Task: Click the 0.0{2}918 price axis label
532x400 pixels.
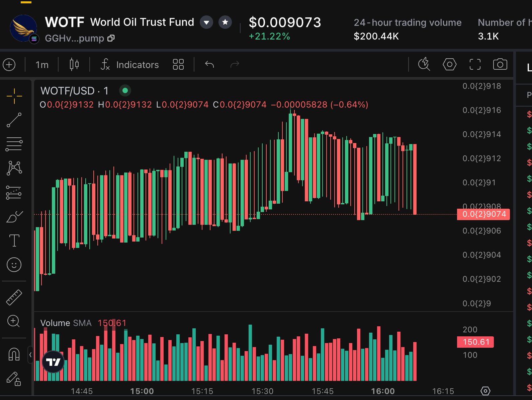Action: (482, 86)
